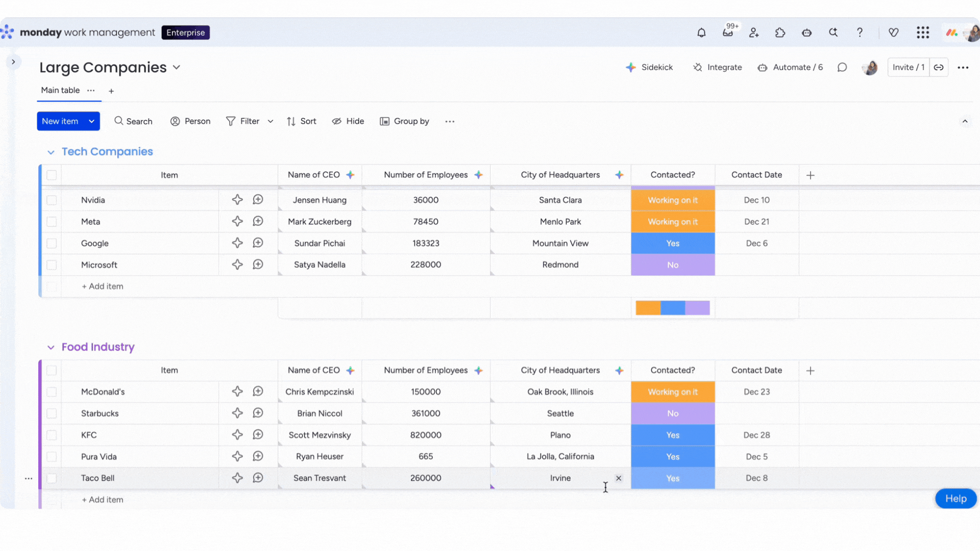Open the products switcher grid icon
This screenshot has height=551, width=980.
tap(922, 33)
